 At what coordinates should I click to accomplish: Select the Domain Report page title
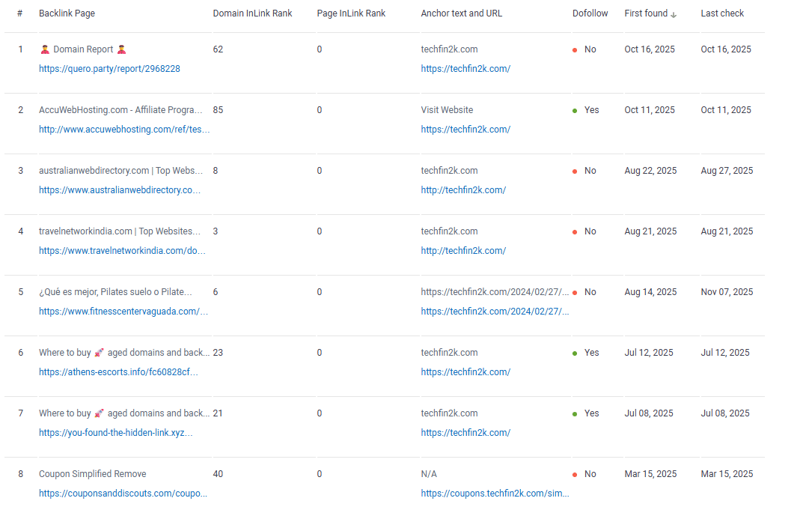point(83,49)
